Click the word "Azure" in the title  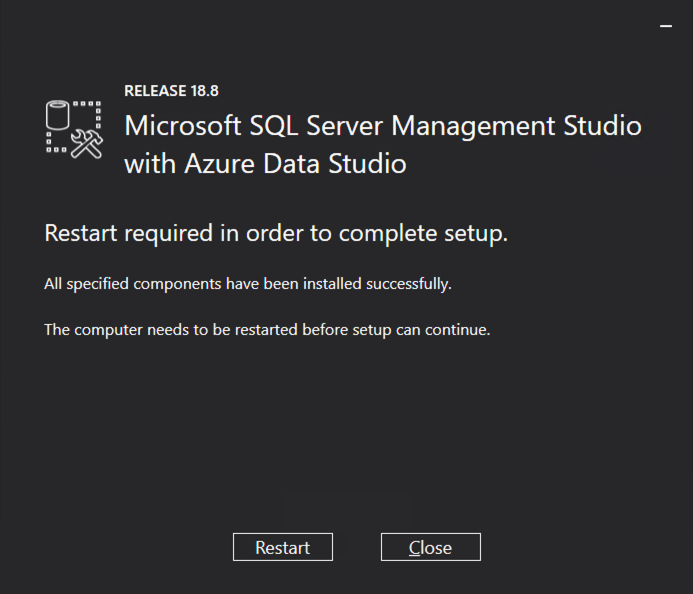click(x=215, y=164)
